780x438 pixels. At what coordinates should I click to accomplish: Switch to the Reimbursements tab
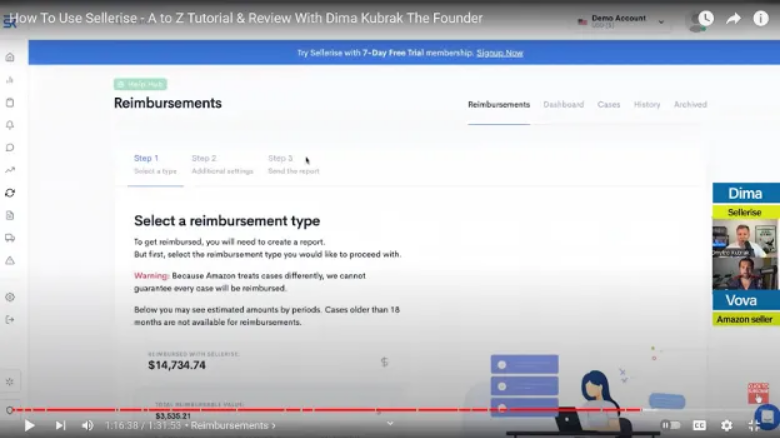click(498, 105)
